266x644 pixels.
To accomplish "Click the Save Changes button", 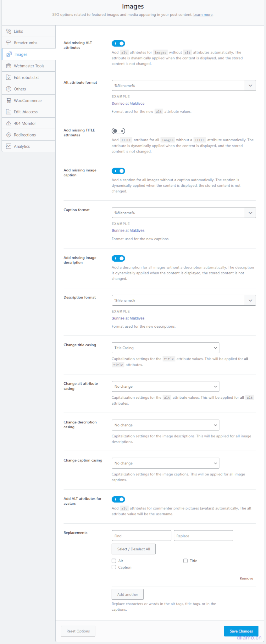I will pos(241,631).
